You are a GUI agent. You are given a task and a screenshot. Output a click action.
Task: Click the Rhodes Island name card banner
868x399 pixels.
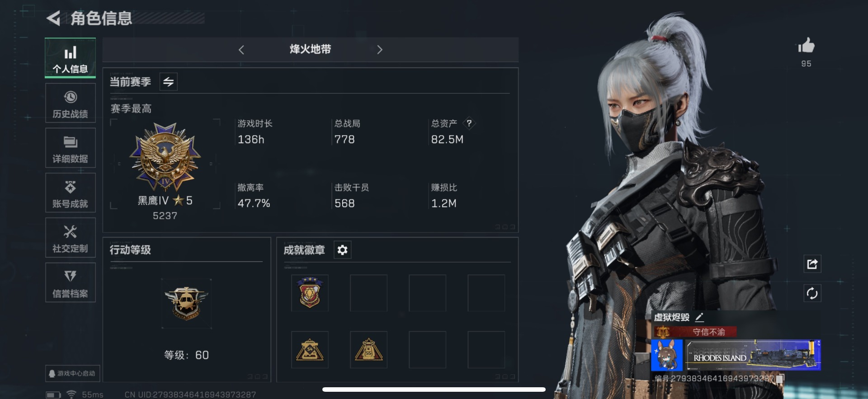(753, 355)
